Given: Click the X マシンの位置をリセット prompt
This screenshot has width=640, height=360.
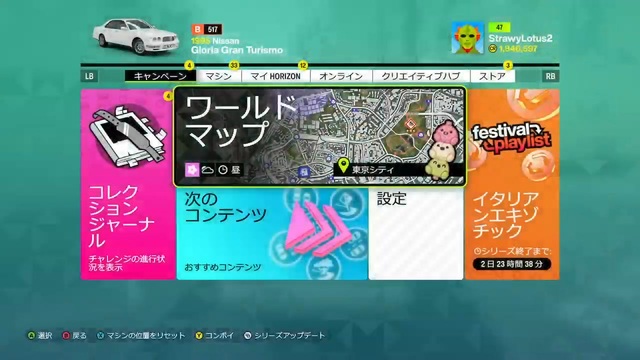Looking at the screenshot, I should pos(141,336).
